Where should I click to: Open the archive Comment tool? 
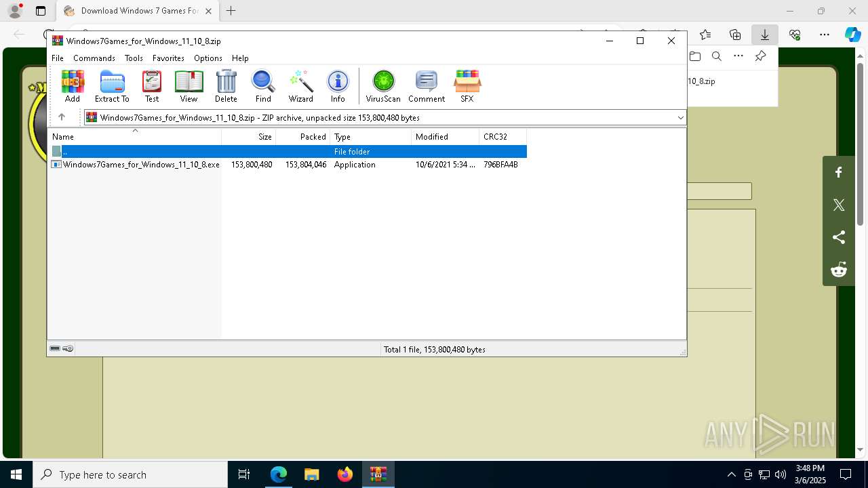coord(427,86)
